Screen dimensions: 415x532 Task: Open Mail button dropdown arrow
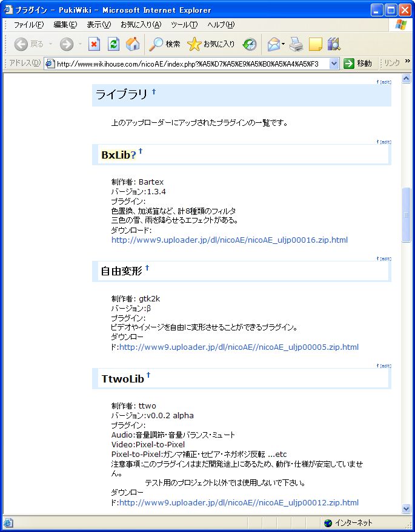click(x=284, y=44)
